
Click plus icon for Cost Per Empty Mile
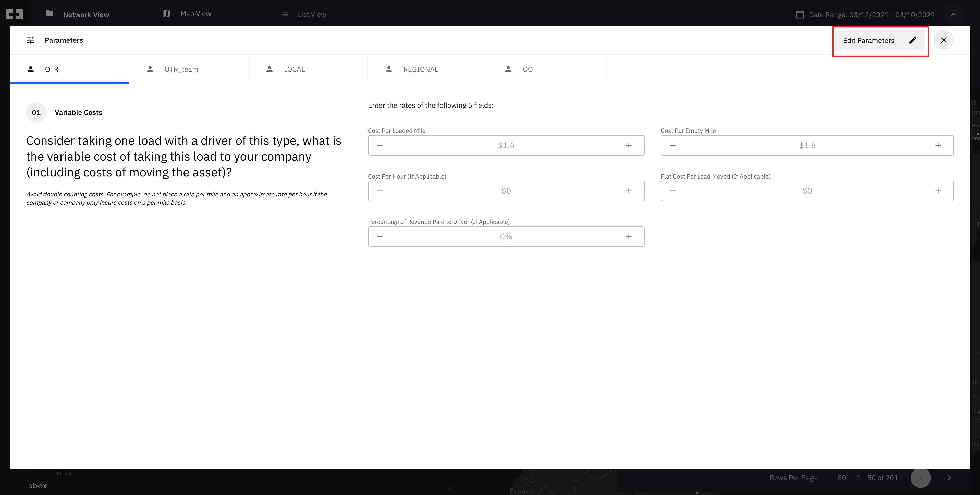(938, 145)
